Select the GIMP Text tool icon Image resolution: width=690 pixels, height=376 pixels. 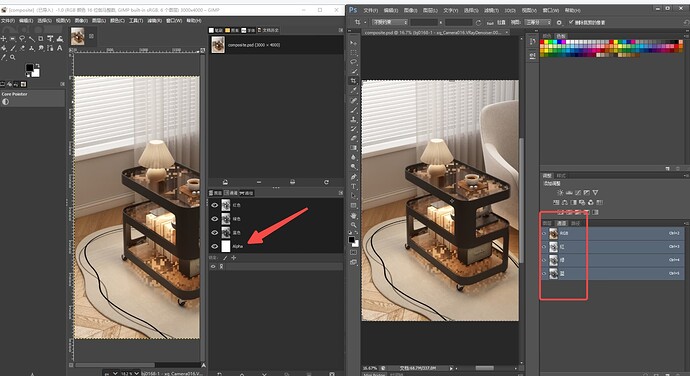pos(60,48)
